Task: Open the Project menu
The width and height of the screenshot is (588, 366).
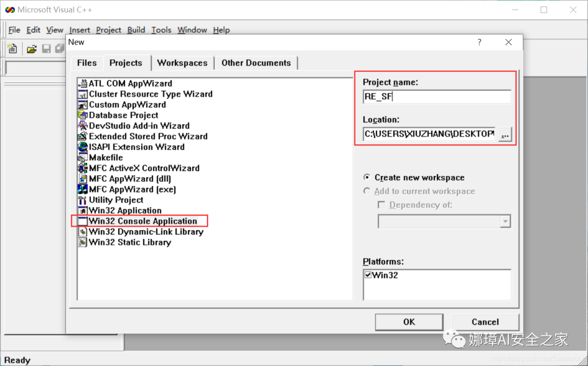Action: tap(108, 30)
